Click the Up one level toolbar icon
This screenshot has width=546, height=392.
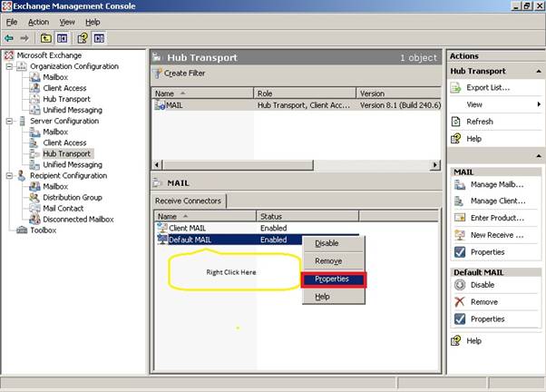pyautogui.click(x=46, y=38)
